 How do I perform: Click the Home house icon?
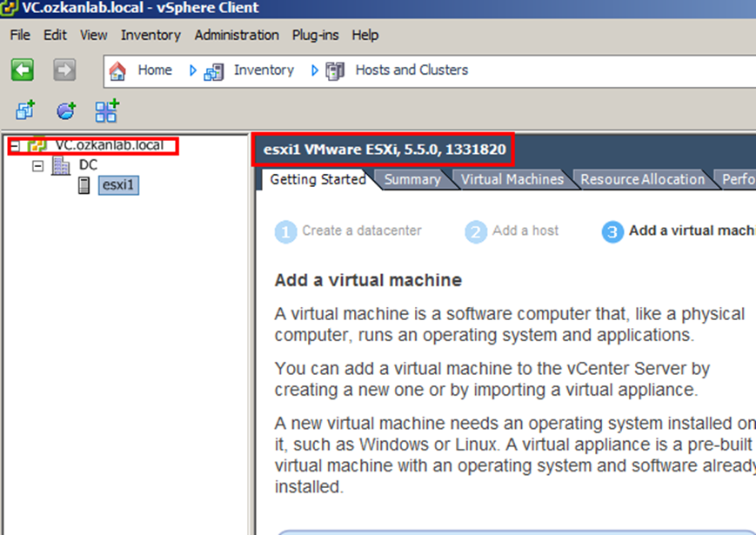117,70
